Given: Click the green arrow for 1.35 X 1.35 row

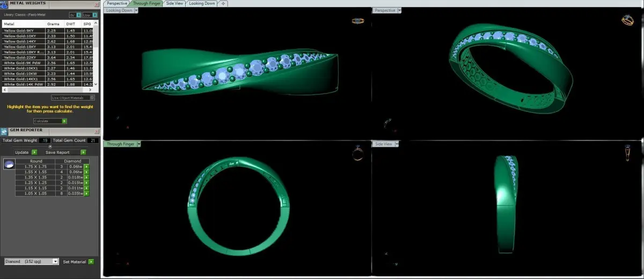Looking at the screenshot, I should [86, 177].
